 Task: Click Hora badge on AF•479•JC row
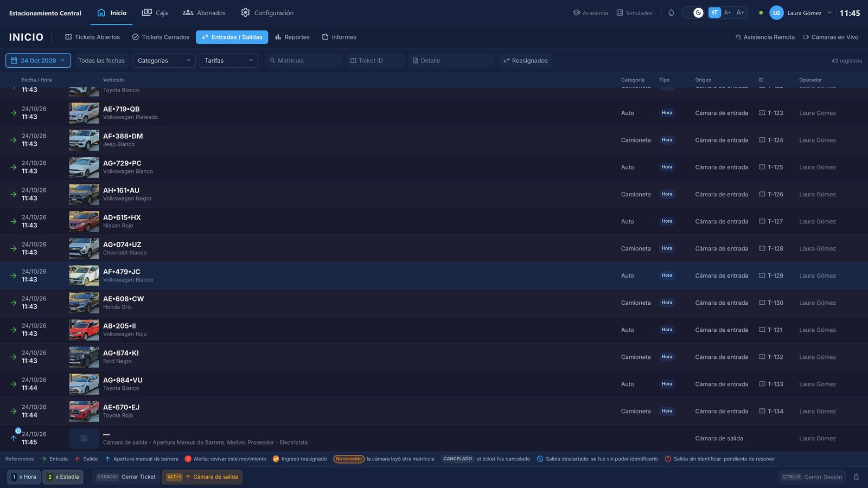667,275
